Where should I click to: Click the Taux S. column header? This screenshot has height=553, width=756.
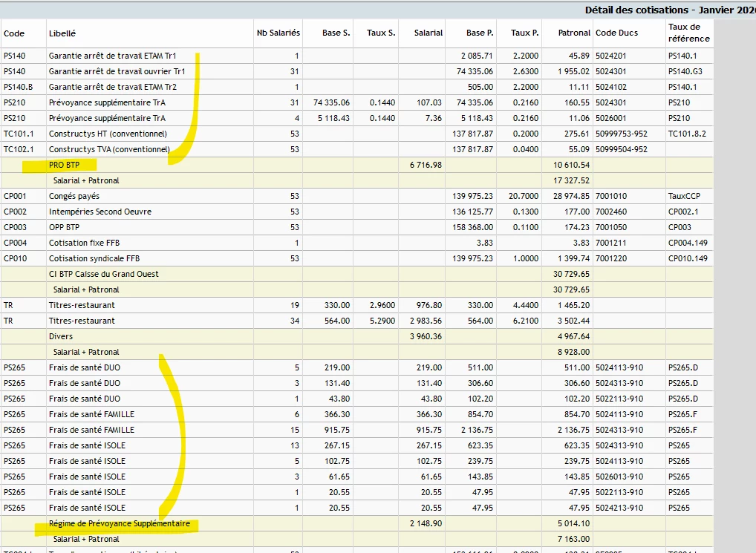pyautogui.click(x=381, y=33)
